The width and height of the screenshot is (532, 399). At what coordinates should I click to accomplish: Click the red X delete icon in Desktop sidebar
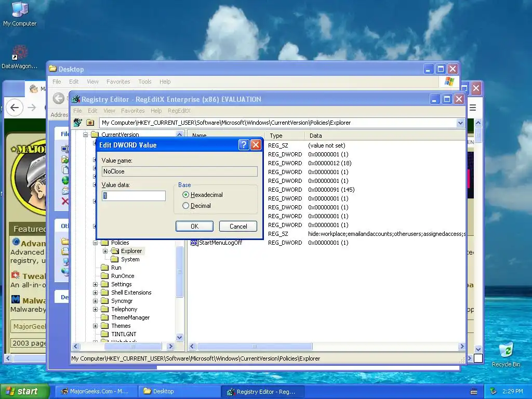65,201
